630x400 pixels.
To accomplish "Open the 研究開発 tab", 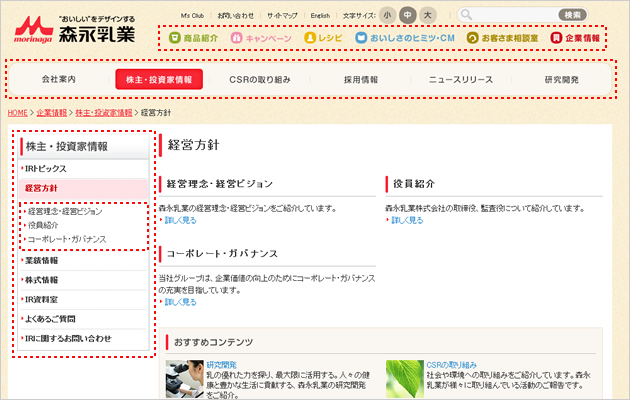I will click(x=561, y=80).
